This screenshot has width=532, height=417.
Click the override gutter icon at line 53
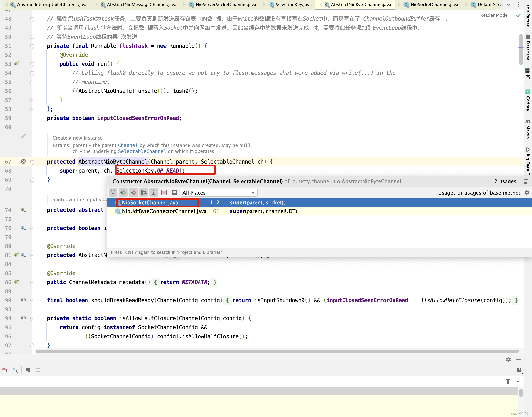[x=17, y=64]
